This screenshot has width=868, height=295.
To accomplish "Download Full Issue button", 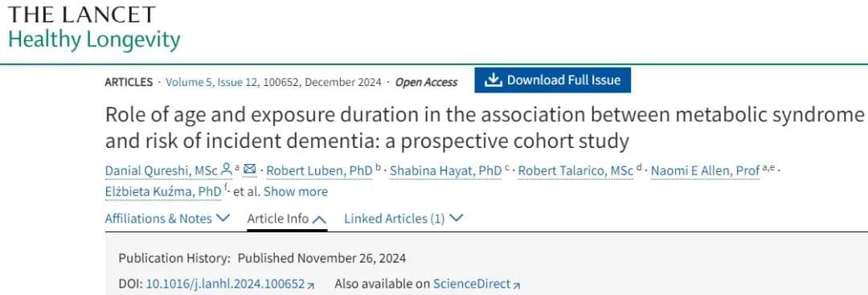I will click(x=552, y=80).
